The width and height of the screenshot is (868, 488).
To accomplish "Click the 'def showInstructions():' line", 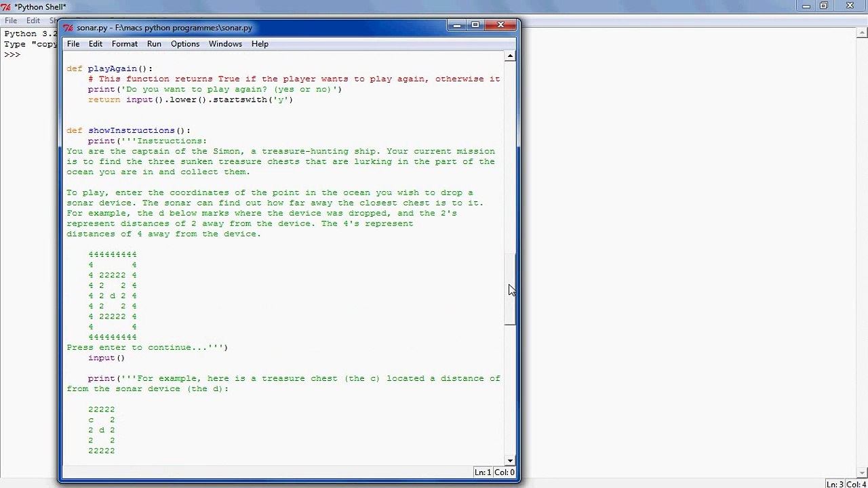I will coord(129,131).
